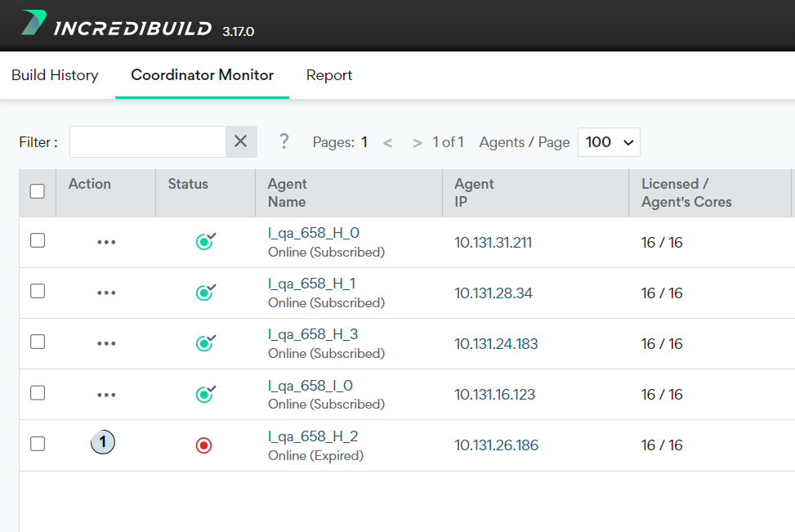Click the filter help question mark icon
Viewport: 795px width, 532px height.
tap(284, 141)
